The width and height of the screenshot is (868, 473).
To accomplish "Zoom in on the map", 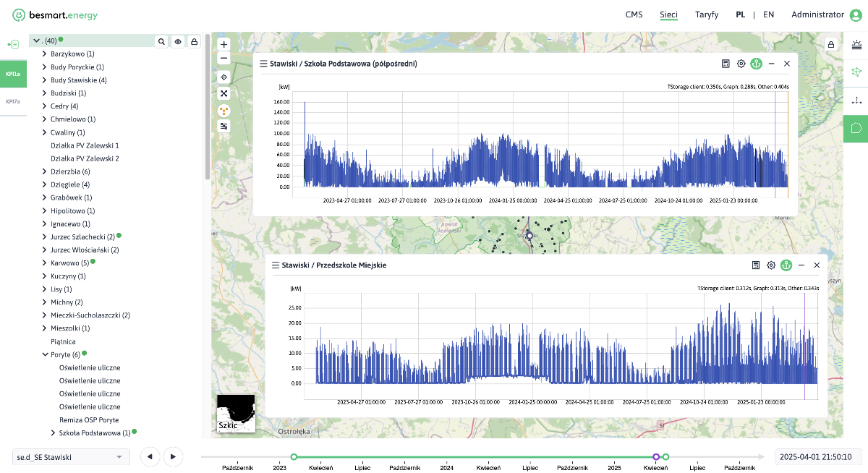I will pyautogui.click(x=224, y=44).
